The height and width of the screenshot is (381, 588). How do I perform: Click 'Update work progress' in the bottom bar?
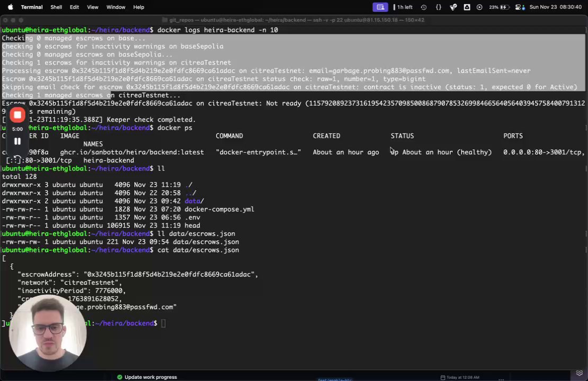point(150,377)
